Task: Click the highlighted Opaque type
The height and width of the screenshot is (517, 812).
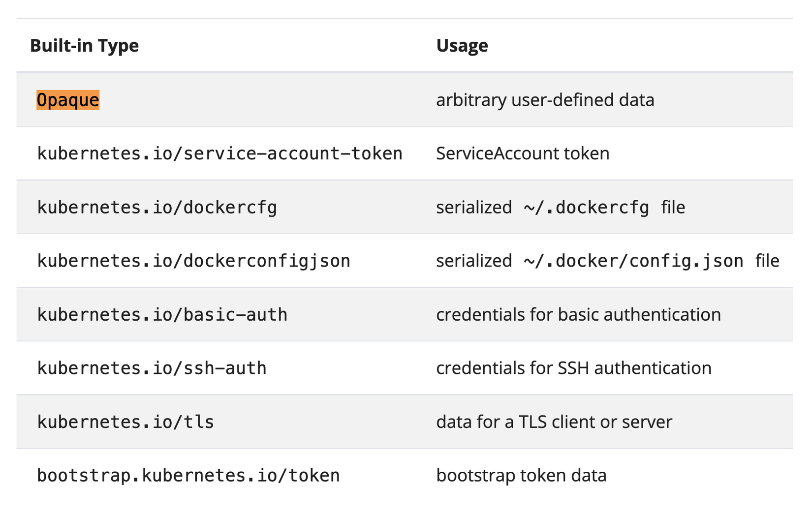Action: 68,100
